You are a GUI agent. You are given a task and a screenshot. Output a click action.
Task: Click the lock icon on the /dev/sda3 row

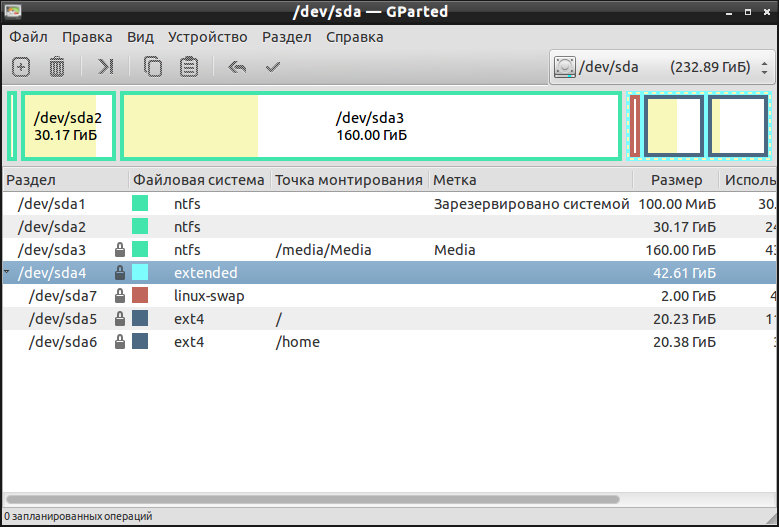click(120, 249)
